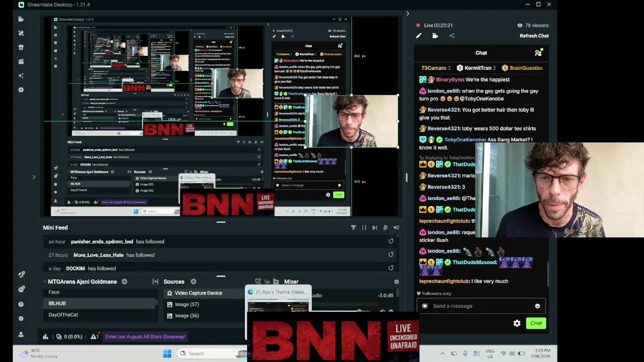Open the ENG US language switcher

pyautogui.click(x=491, y=353)
